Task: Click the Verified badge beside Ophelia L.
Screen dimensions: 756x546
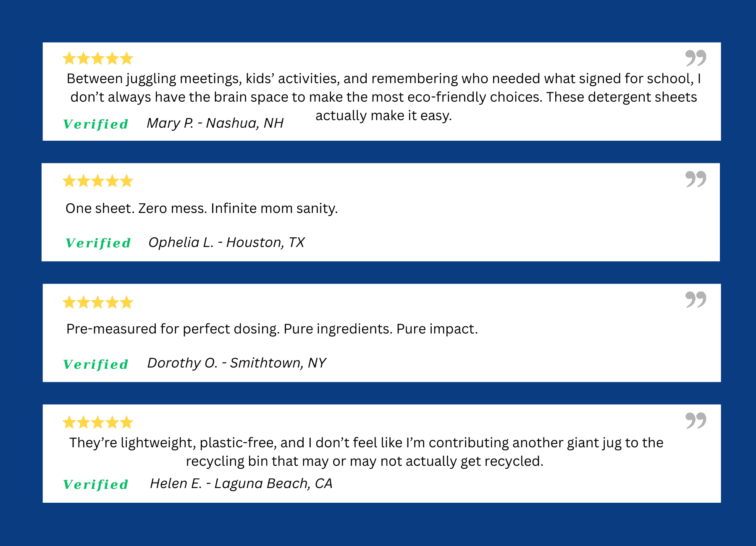Action: [x=98, y=243]
